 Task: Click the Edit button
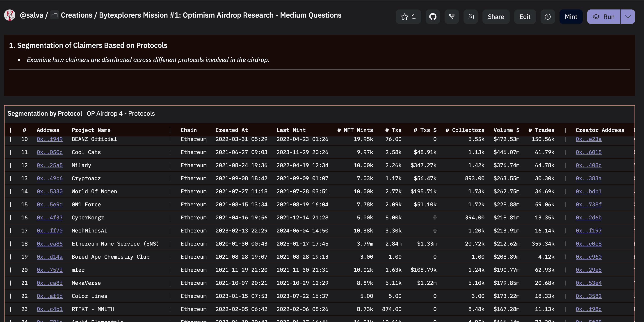pyautogui.click(x=525, y=17)
